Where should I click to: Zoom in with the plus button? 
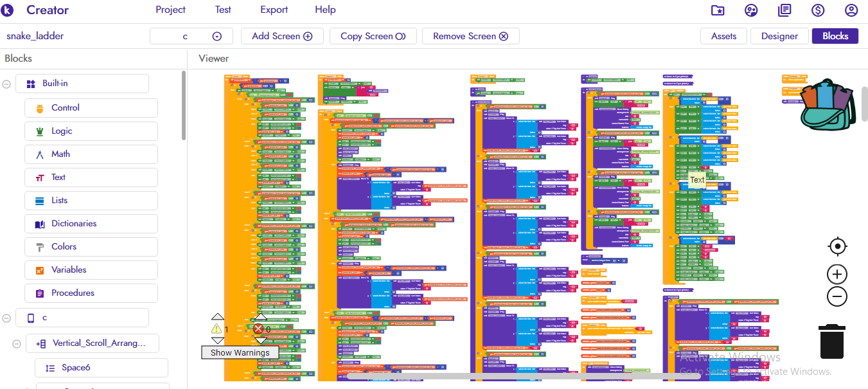click(x=837, y=275)
